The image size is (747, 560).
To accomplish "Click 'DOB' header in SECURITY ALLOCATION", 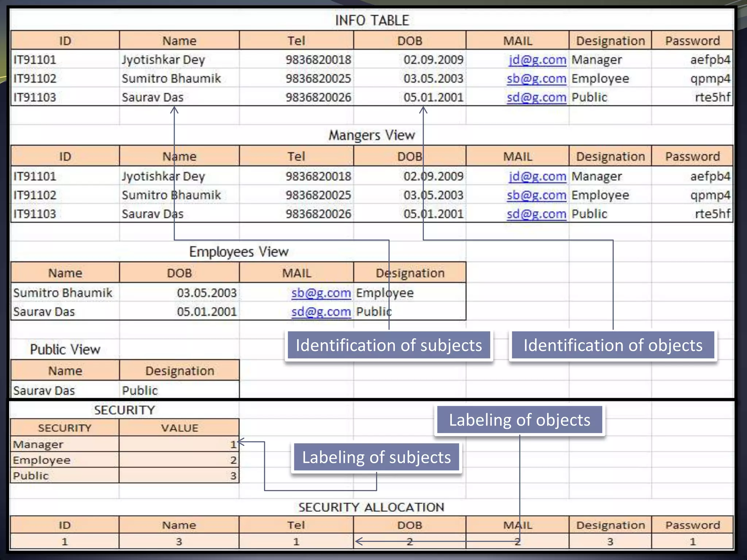I will 410,525.
